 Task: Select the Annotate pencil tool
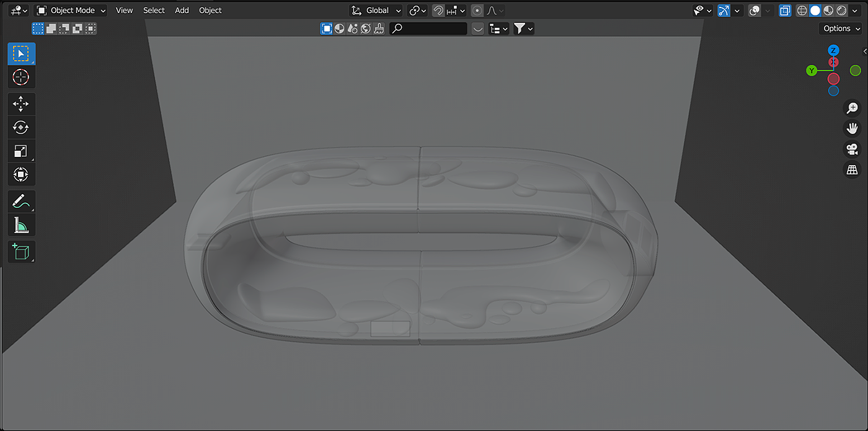[21, 202]
